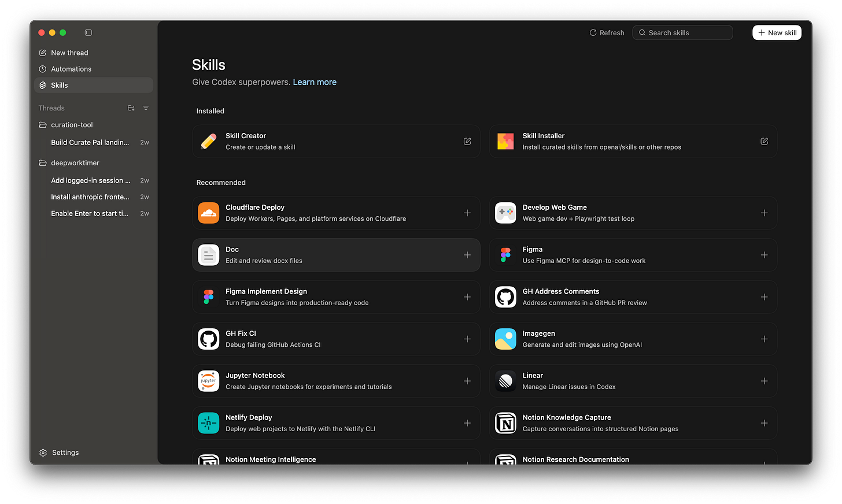This screenshot has width=842, height=504.
Task: Open Settings at sidebar bottom
Action: [59, 453]
